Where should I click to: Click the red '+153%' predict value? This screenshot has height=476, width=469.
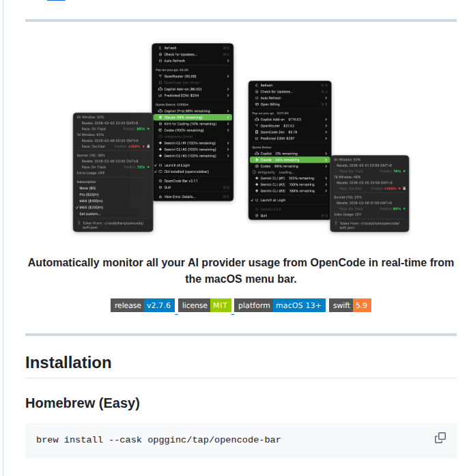point(390,188)
